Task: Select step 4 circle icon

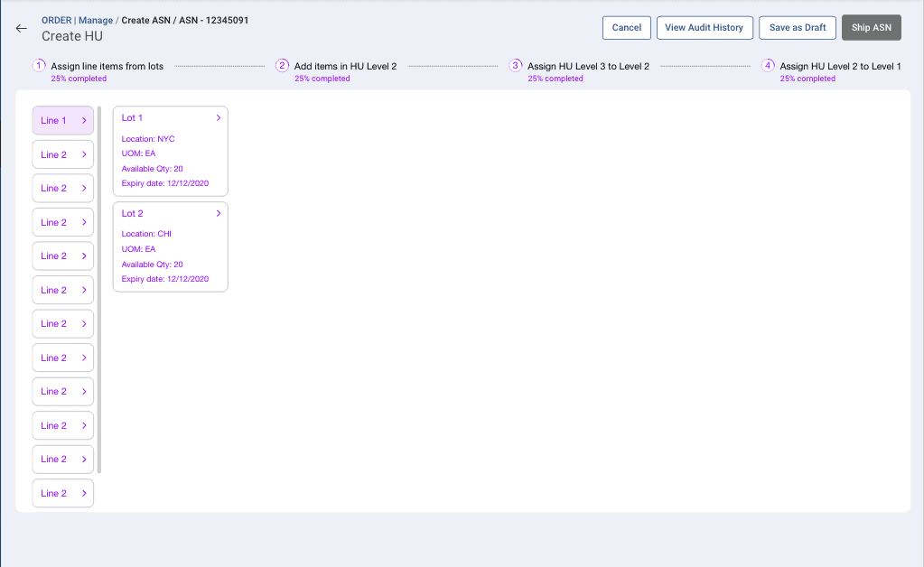Action: pyautogui.click(x=768, y=65)
